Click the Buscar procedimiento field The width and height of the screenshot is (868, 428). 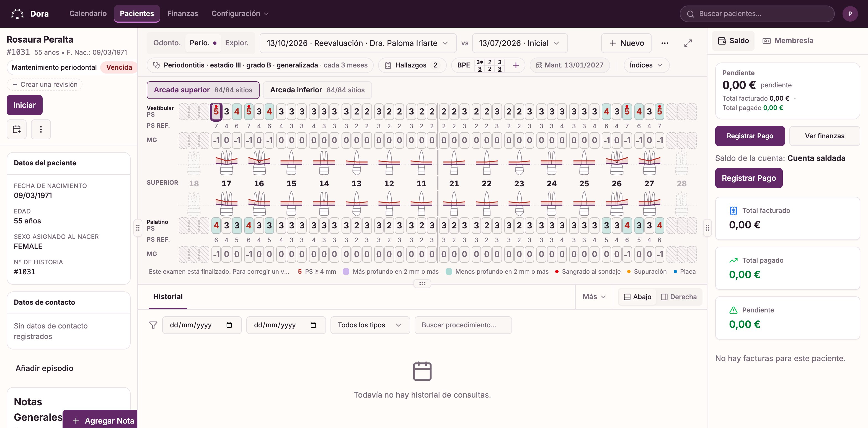point(463,325)
